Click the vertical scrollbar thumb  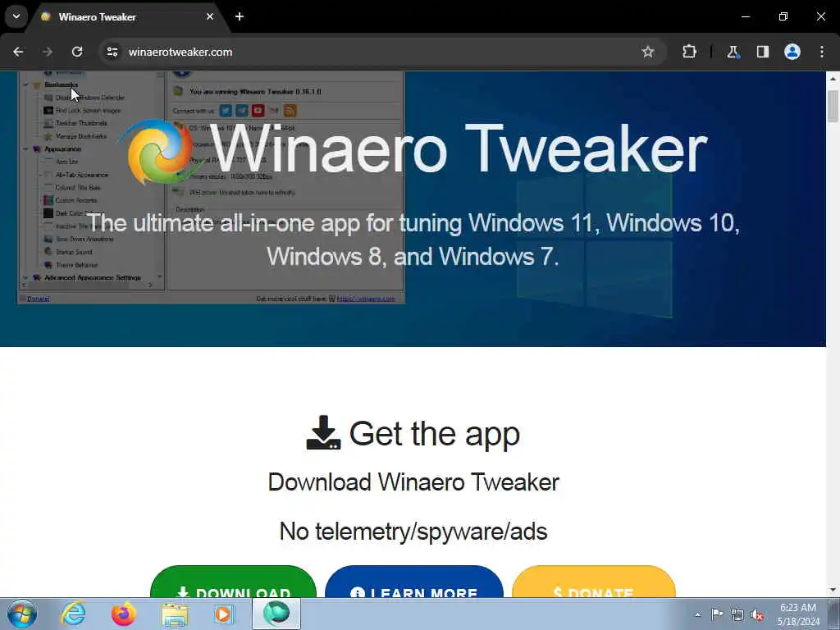(833, 106)
